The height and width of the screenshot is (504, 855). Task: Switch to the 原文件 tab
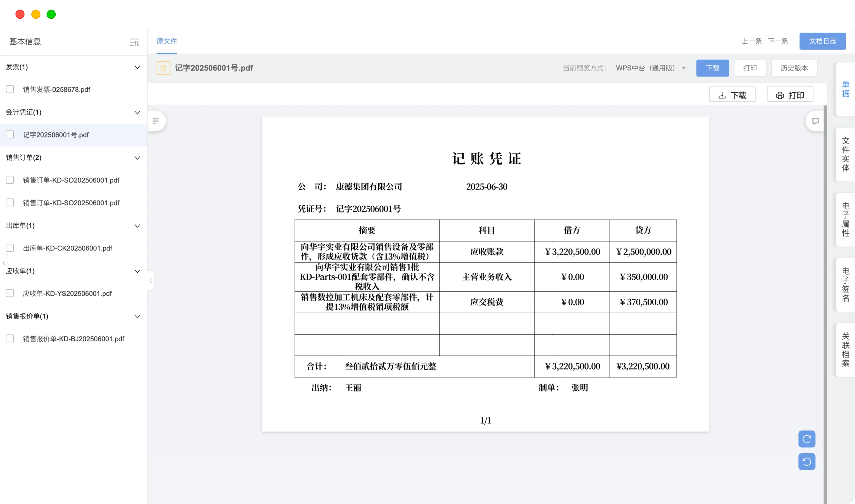click(x=166, y=41)
